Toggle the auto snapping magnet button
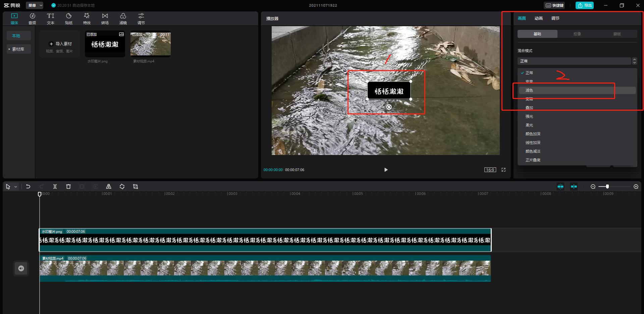Screen dimensions: 644x314 tap(560, 187)
